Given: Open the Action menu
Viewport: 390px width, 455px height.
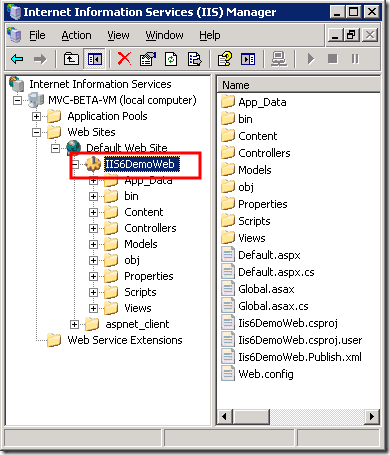Looking at the screenshot, I should pos(76,35).
